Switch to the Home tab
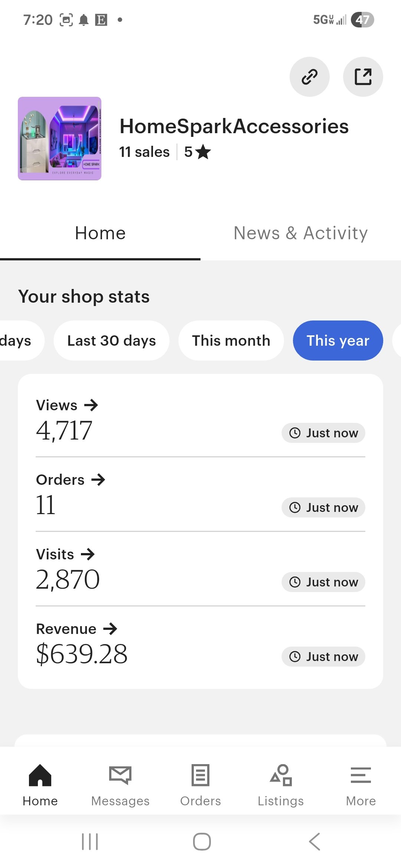This screenshot has height=868, width=401. [100, 233]
